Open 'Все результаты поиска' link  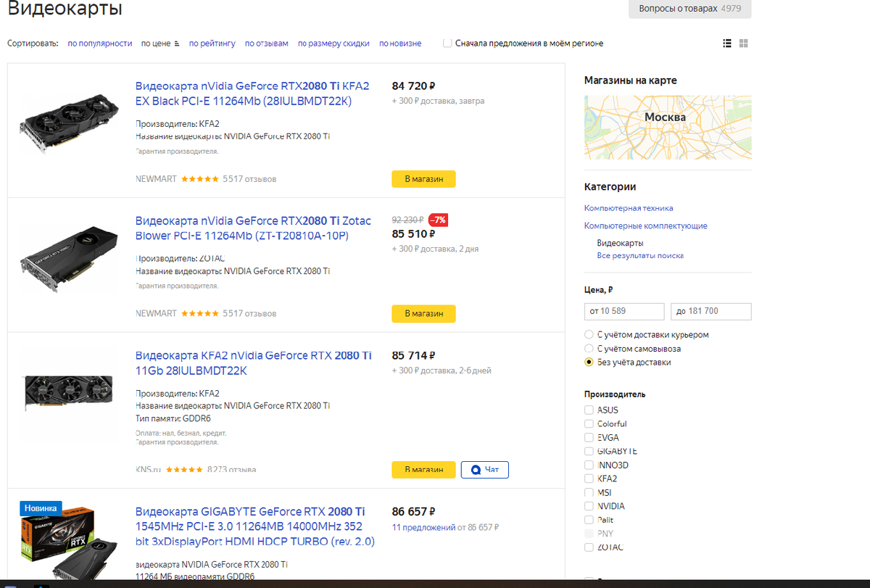(640, 256)
